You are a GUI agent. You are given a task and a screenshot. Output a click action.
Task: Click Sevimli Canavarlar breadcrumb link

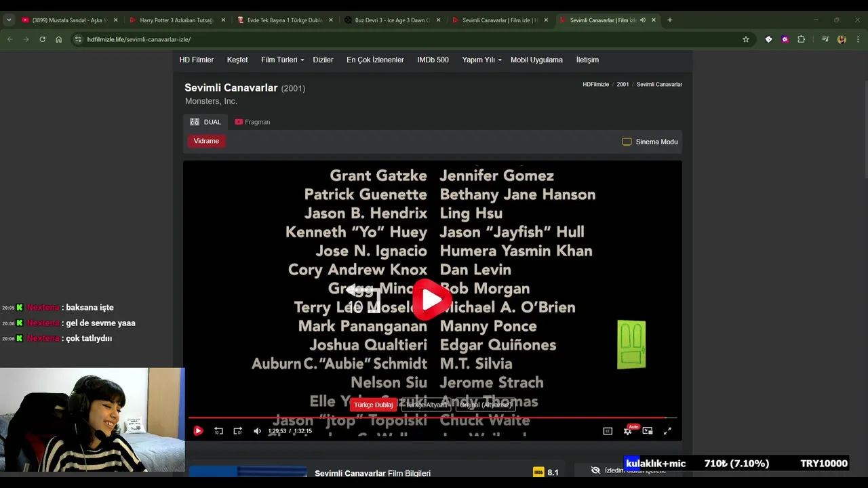pos(659,85)
